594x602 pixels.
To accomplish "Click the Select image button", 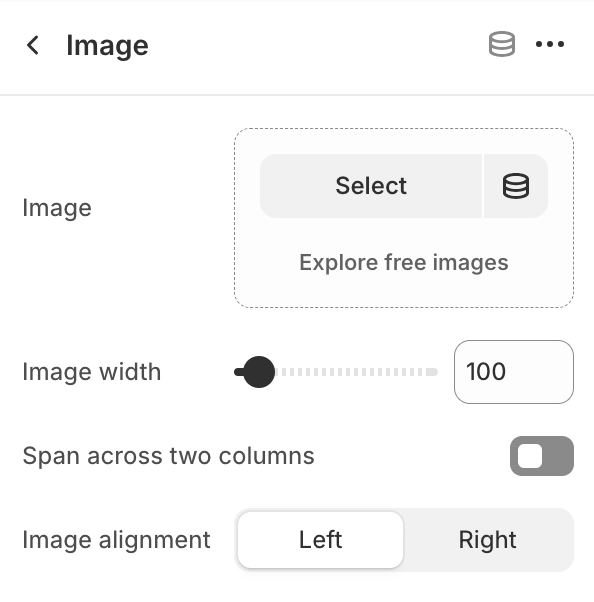I will click(371, 186).
